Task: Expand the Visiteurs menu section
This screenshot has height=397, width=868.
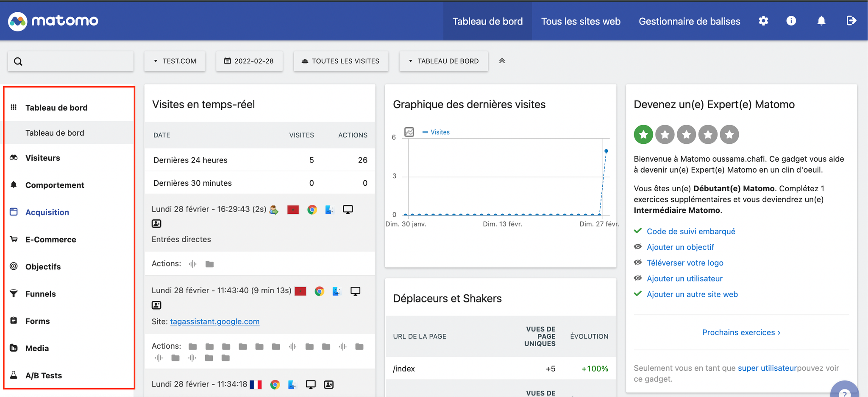Action: tap(43, 158)
